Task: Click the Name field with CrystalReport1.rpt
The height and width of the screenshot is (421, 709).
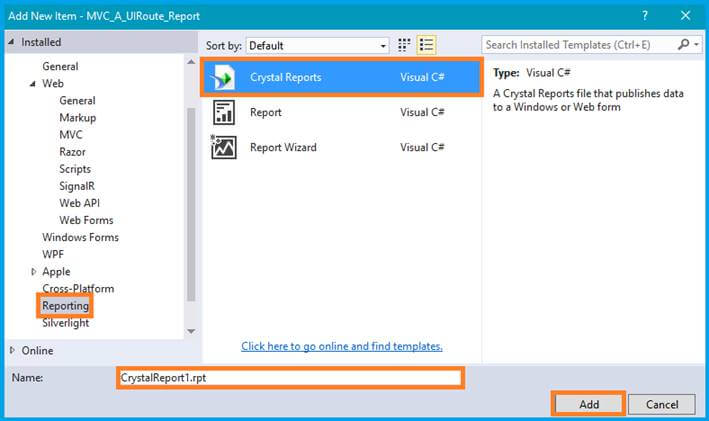Action: 291,378
